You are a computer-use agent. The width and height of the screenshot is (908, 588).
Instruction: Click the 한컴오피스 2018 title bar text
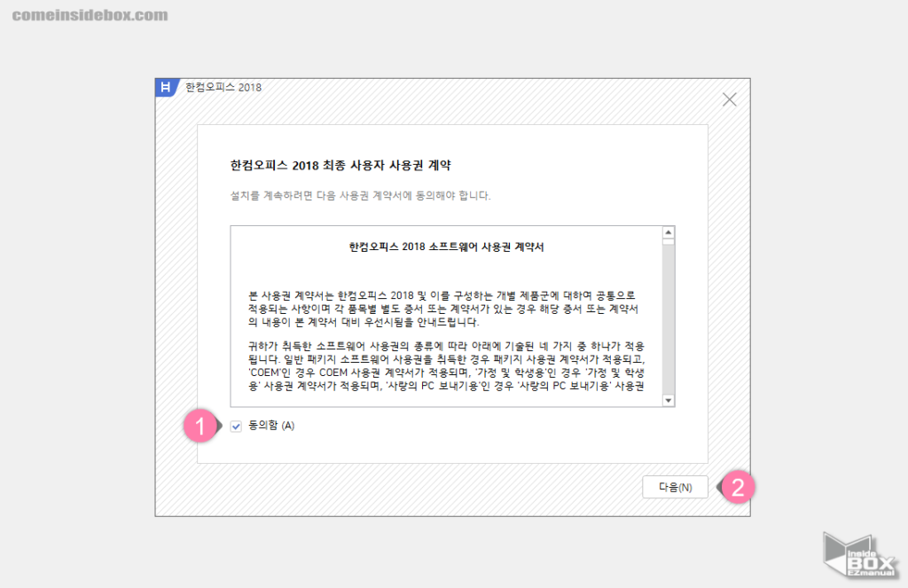click(223, 88)
